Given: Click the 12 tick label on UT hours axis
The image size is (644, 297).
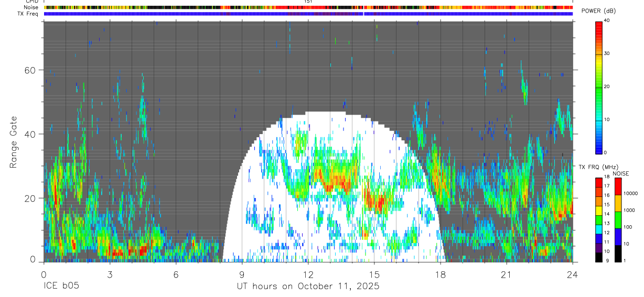Looking at the screenshot, I should tap(308, 274).
